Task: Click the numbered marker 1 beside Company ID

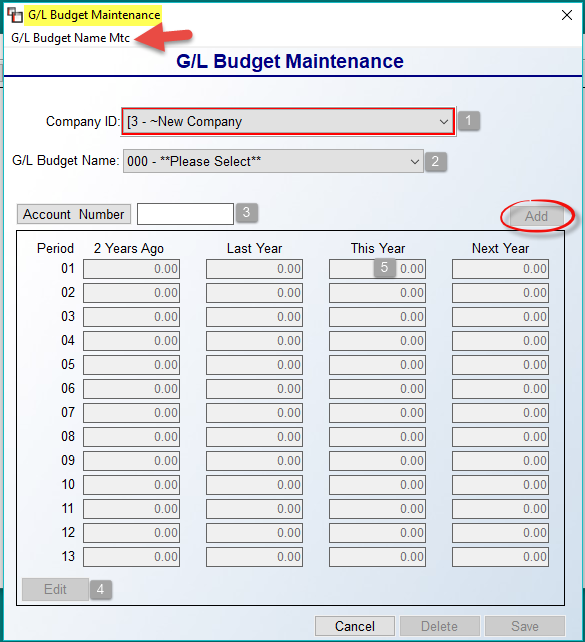Action: (x=469, y=121)
